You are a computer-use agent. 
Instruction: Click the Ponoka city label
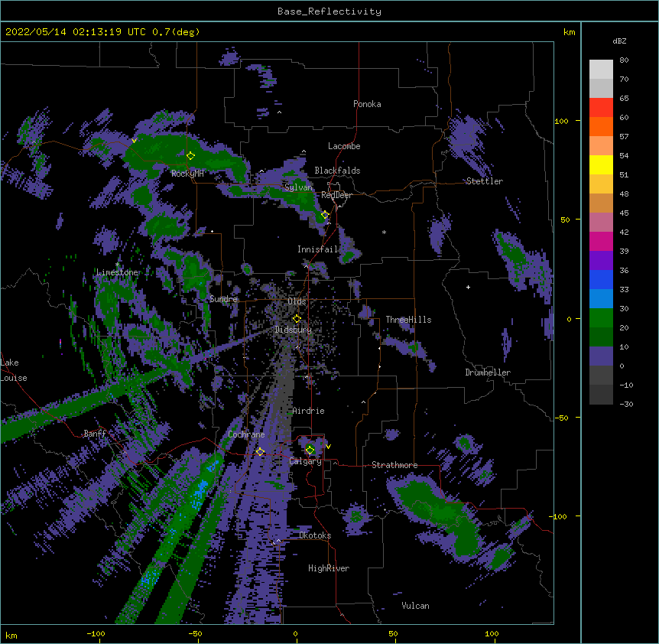click(367, 104)
